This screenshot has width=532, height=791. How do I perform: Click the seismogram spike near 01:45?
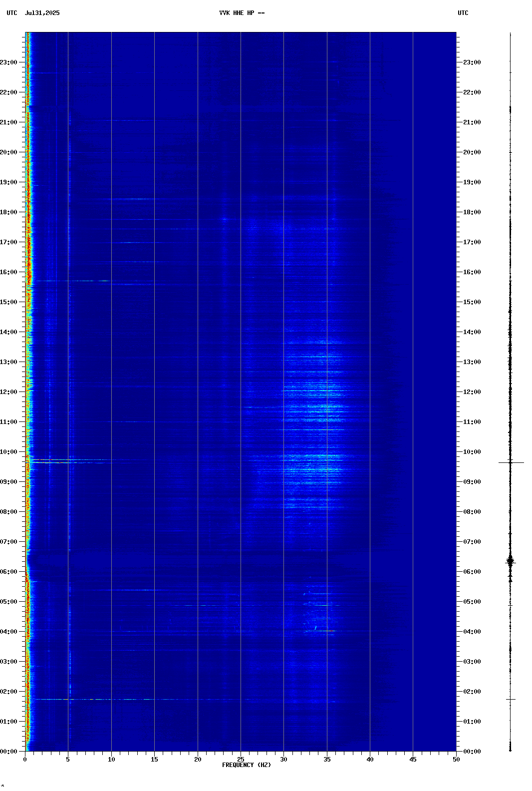[511, 699]
